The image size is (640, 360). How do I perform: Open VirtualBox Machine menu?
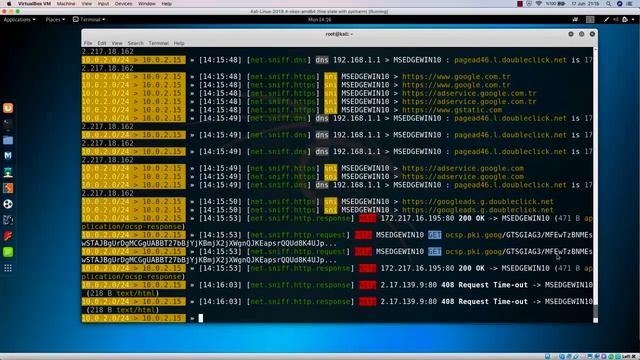point(66,4)
